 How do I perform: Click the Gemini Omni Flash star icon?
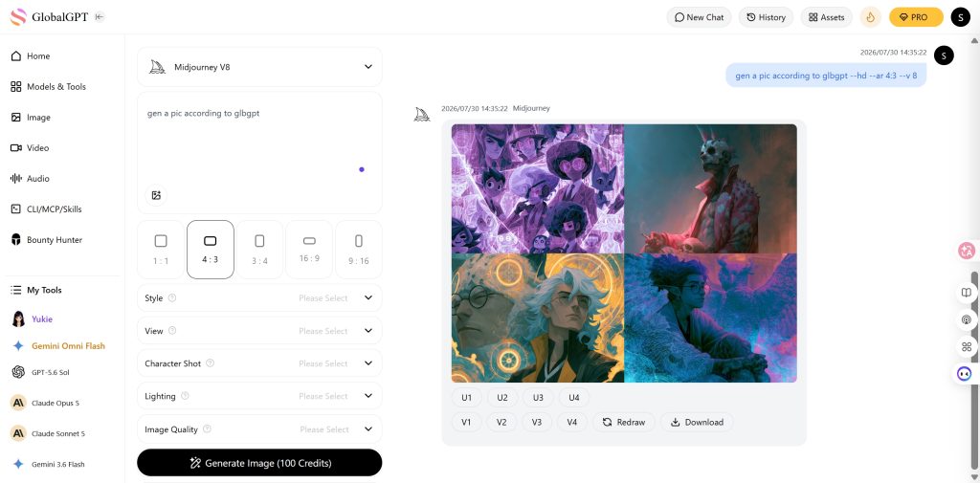(19, 345)
